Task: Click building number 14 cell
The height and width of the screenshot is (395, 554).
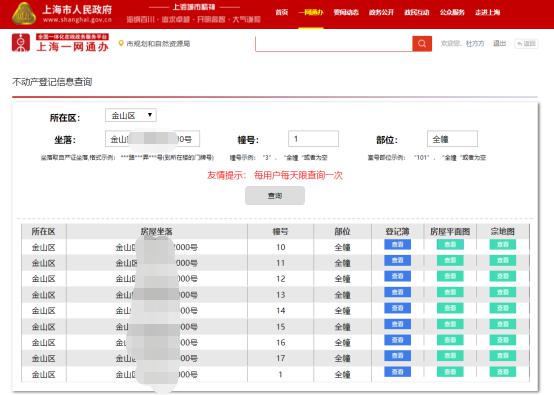Action: tap(281, 311)
